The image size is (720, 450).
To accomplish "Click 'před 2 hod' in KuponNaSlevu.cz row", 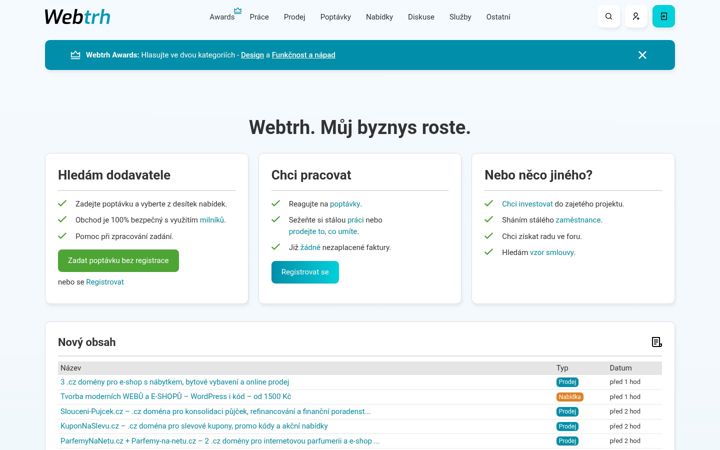I will pyautogui.click(x=625, y=426).
